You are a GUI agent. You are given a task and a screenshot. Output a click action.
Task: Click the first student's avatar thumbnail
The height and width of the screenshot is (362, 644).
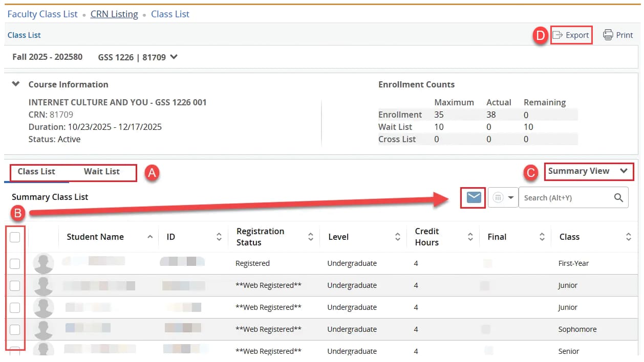point(43,264)
